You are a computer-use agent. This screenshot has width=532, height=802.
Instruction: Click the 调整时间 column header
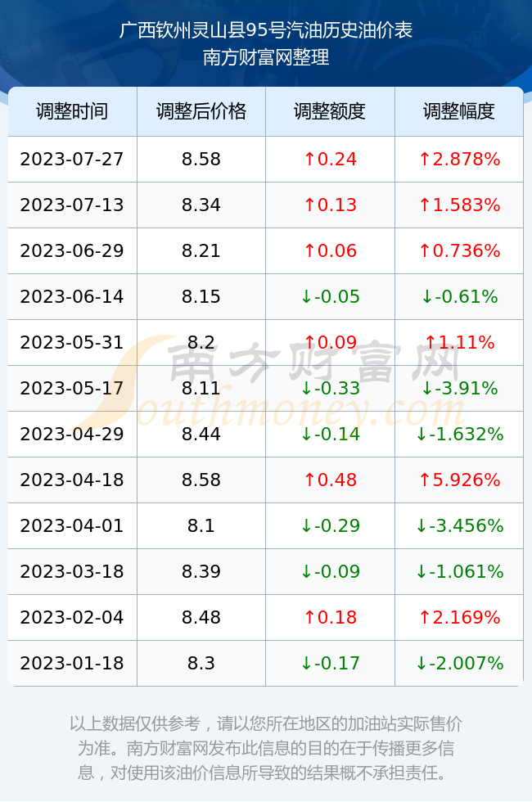(72, 111)
